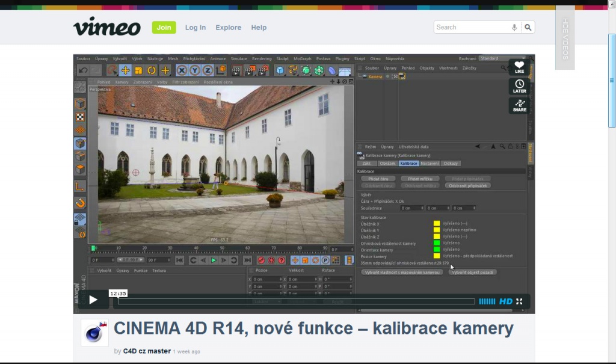This screenshot has width=616, height=364.
Task: Click the red question mark keyframe icon
Action: point(282,261)
